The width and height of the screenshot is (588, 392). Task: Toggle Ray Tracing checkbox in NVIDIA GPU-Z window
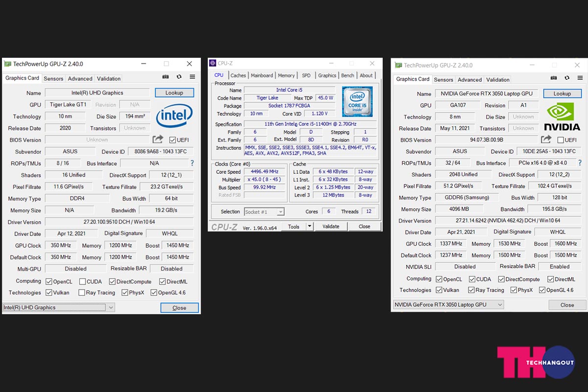[471, 290]
